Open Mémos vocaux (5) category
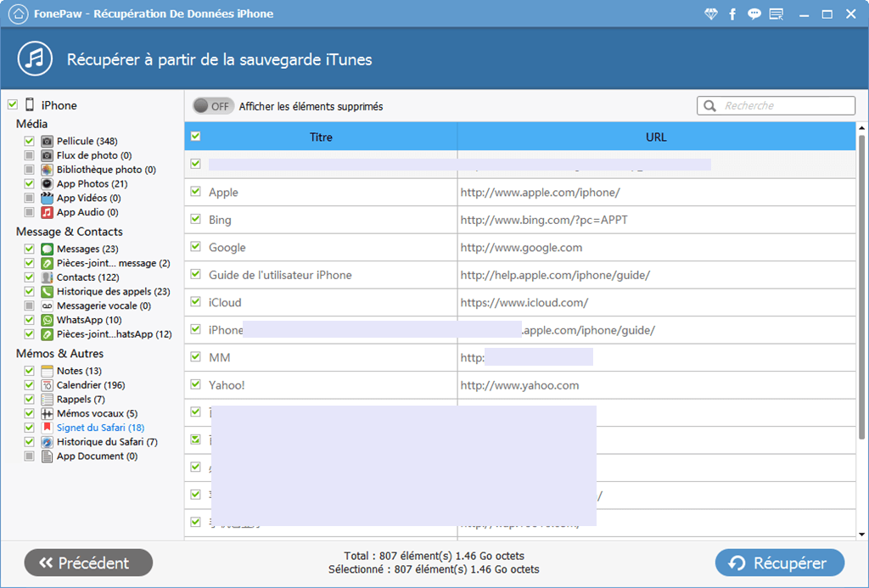The image size is (869, 588). coord(97,413)
